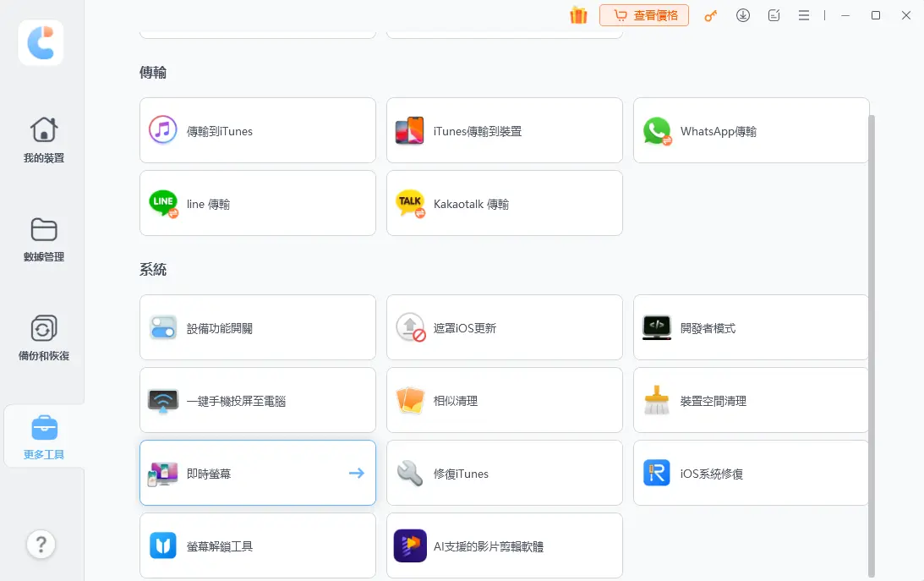
Task: Click the 開發者模式 code monitor icon
Action: [x=657, y=327]
